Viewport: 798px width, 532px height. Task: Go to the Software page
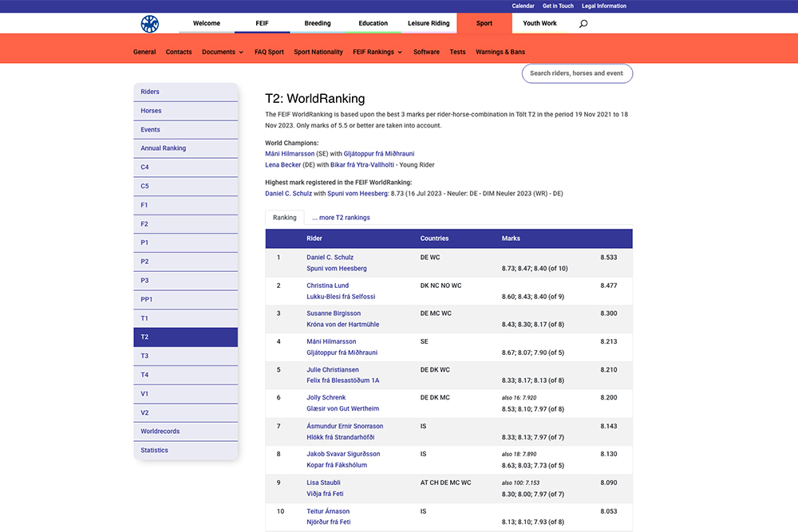click(426, 52)
